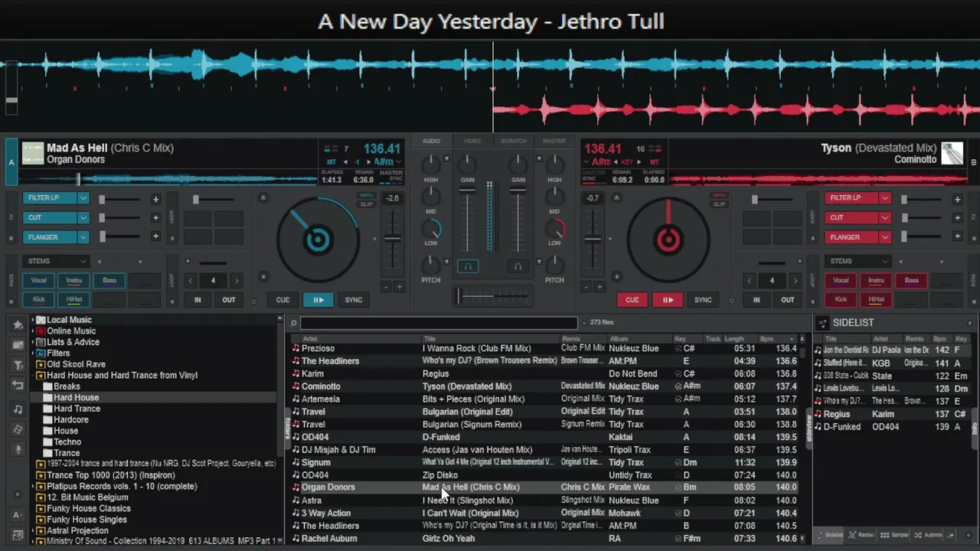Toggle the Vocal stem pad on deck A
Image resolution: width=980 pixels, height=551 pixels.
point(38,281)
